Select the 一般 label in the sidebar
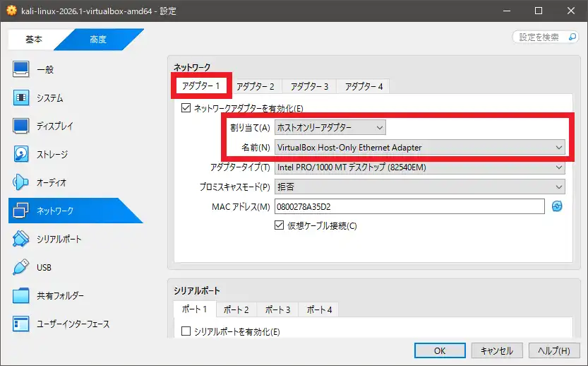 click(x=45, y=69)
